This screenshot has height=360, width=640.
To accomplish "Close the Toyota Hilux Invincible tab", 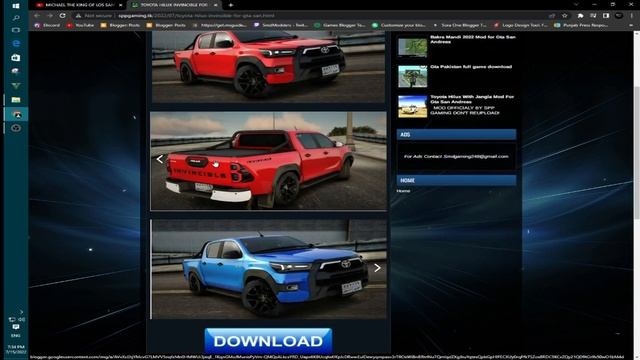I will [216, 5].
